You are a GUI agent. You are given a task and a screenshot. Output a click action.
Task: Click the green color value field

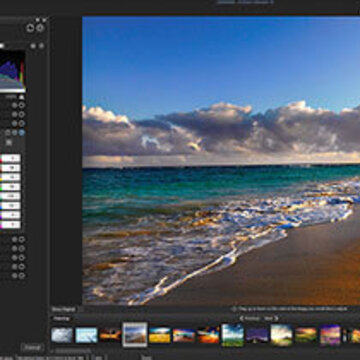11,187
